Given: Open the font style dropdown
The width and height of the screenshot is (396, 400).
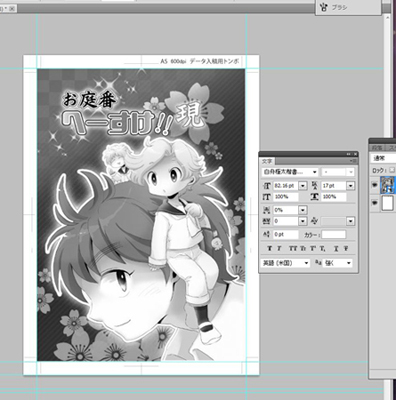Looking at the screenshot, I should [x=337, y=172].
